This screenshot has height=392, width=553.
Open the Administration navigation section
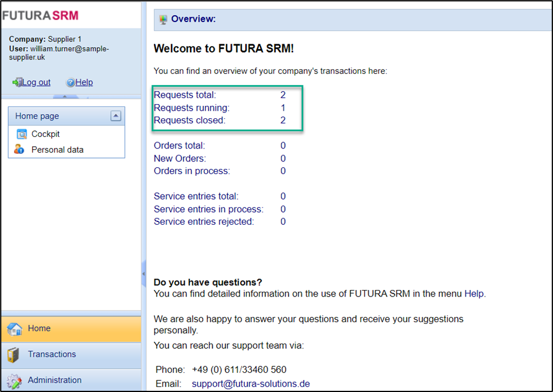click(x=54, y=380)
